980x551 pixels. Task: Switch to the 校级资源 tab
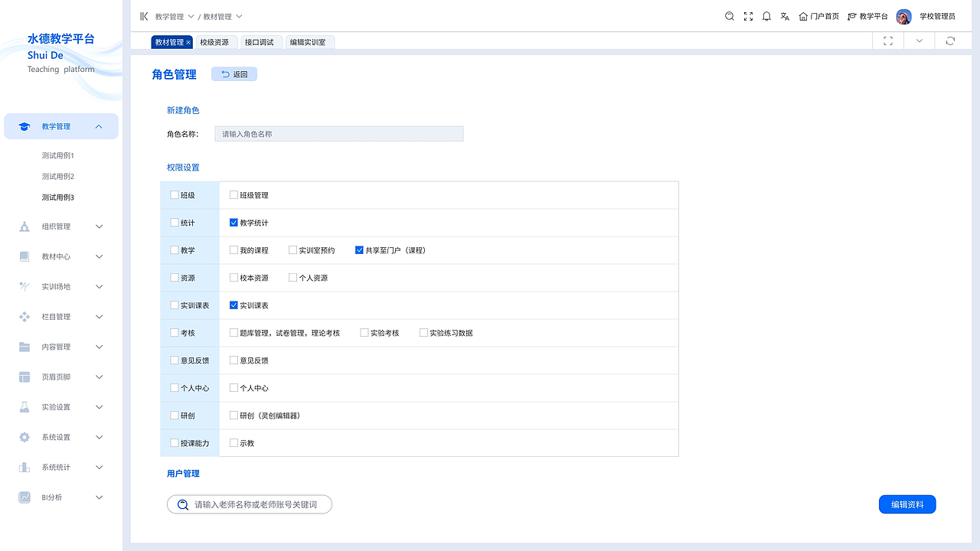215,42
